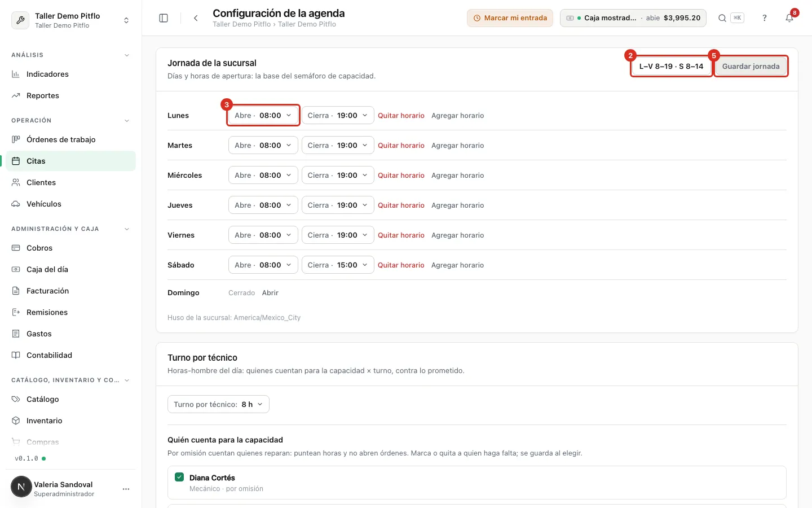The height and width of the screenshot is (508, 812).
Task: Remove Sábado schedule with Quitar horario
Action: click(x=401, y=265)
